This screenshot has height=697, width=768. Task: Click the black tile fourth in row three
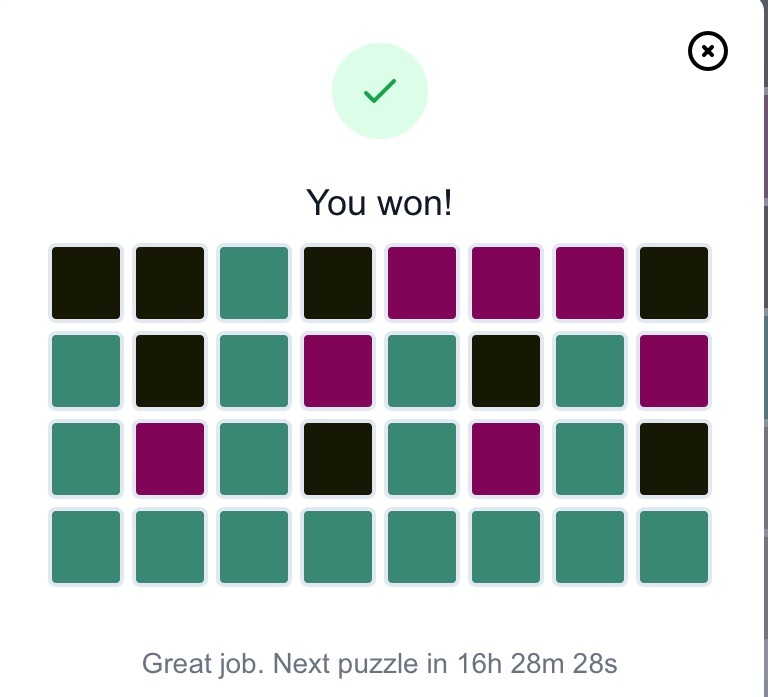coord(337,459)
